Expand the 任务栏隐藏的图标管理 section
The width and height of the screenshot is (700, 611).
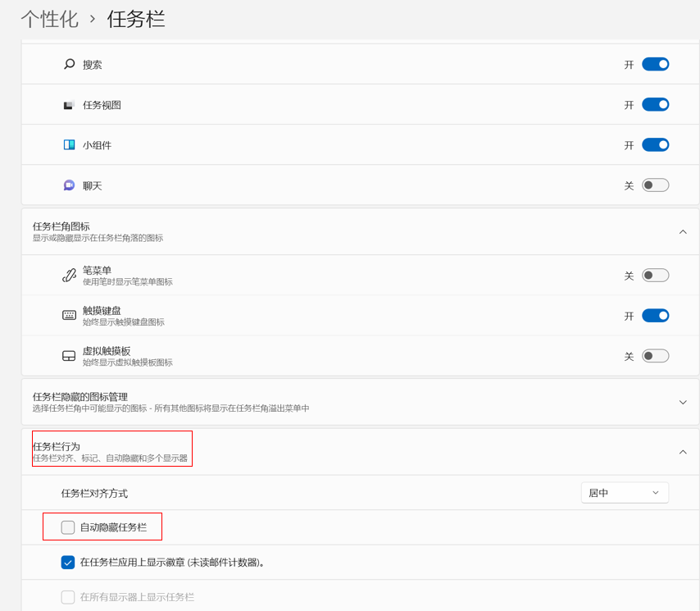[683, 402]
